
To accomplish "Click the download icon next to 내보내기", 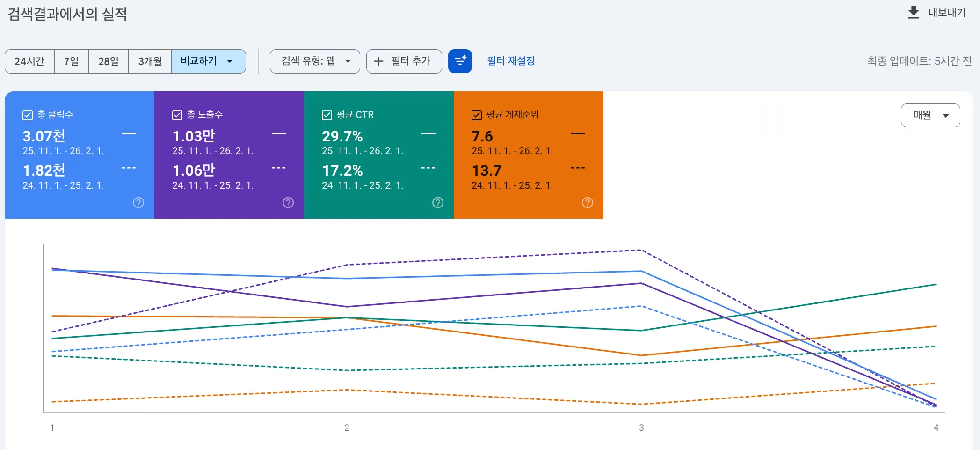I will tap(913, 13).
